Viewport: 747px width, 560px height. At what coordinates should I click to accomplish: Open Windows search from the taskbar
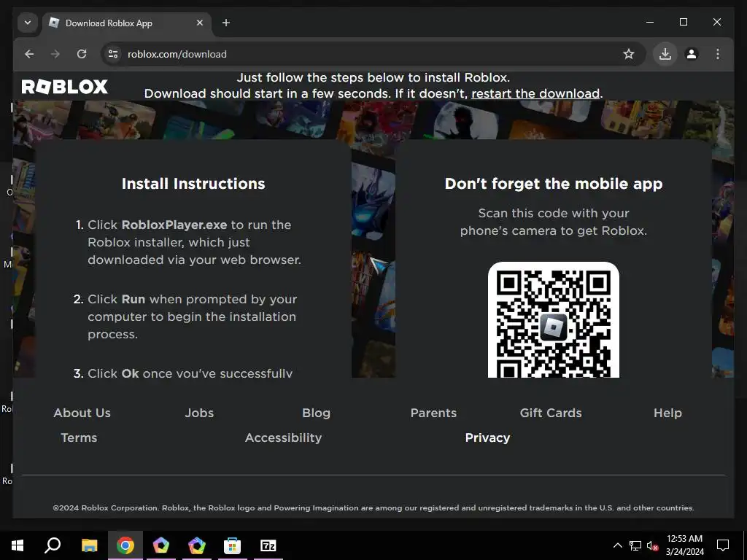(x=53, y=545)
